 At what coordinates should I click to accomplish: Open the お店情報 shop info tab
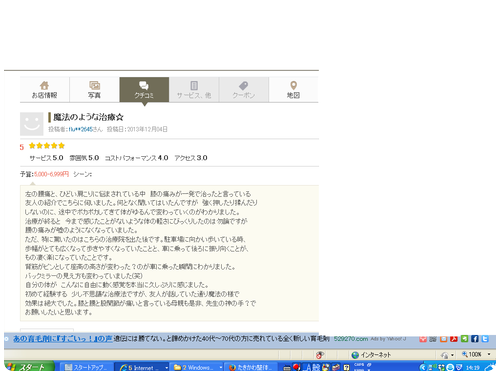tap(45, 90)
